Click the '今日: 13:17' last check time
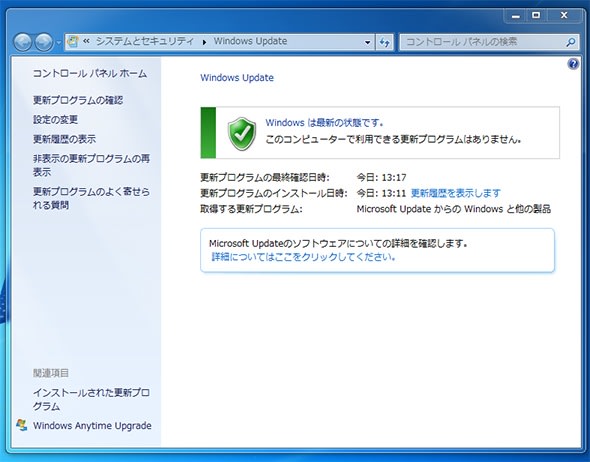590x462 pixels. coord(382,177)
